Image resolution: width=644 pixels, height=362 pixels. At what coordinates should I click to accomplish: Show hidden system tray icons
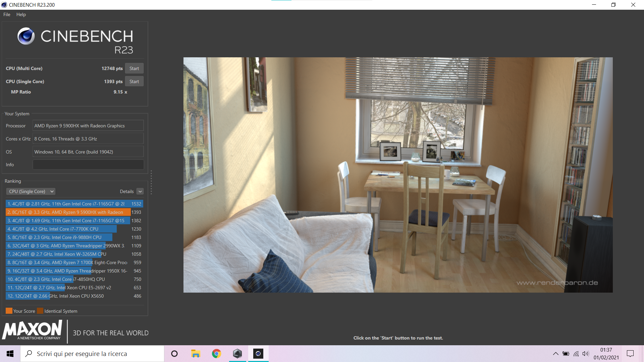click(x=555, y=354)
